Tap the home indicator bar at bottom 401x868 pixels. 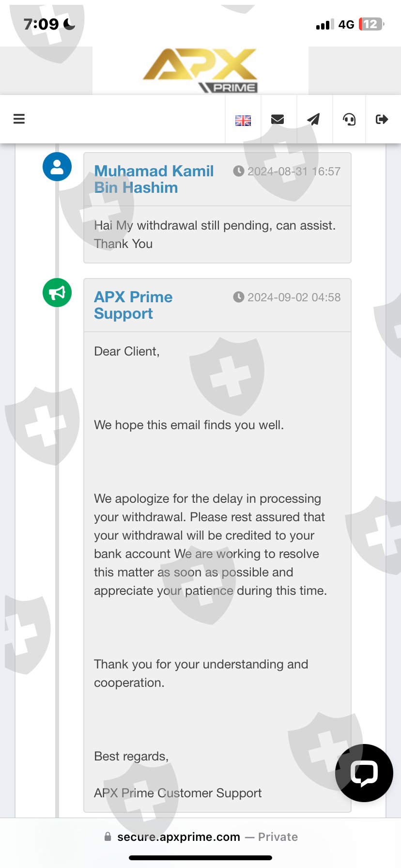(x=200, y=858)
